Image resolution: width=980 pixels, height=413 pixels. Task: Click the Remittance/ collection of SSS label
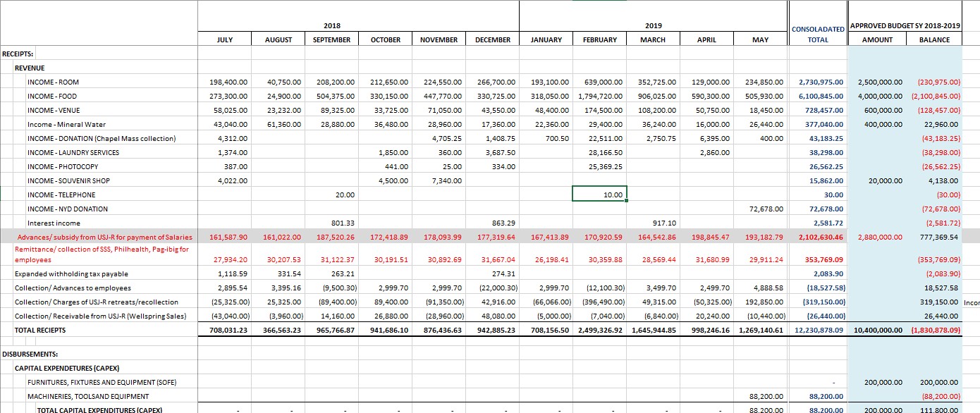(x=102, y=254)
